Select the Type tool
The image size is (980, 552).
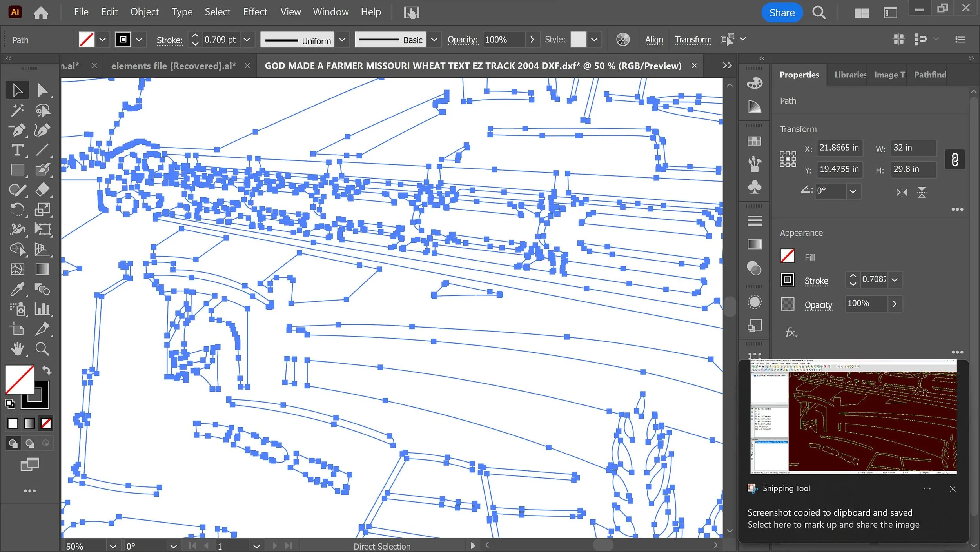point(17,150)
